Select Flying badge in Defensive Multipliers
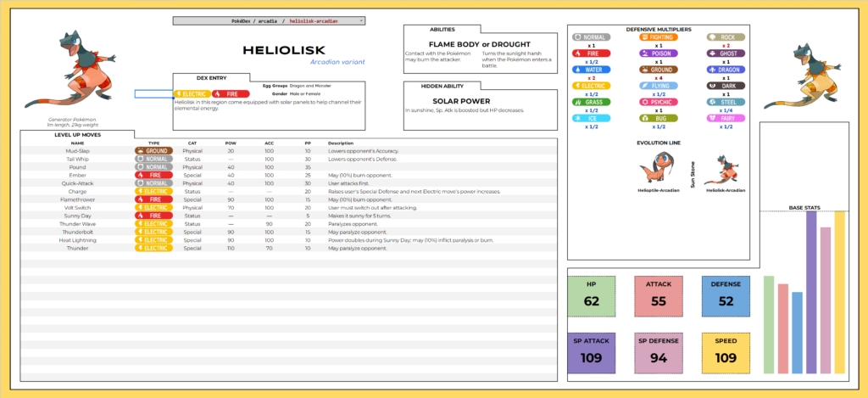The width and height of the screenshot is (868, 398). tap(658, 86)
